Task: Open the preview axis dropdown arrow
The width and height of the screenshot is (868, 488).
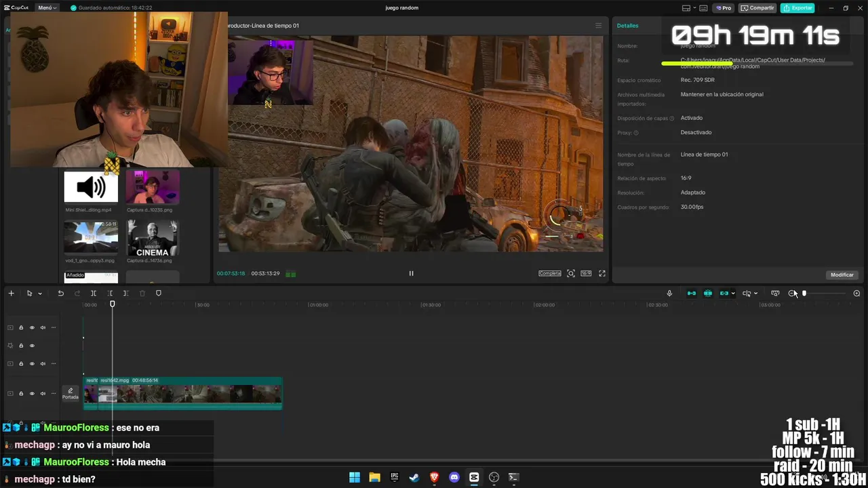Action: [755, 293]
